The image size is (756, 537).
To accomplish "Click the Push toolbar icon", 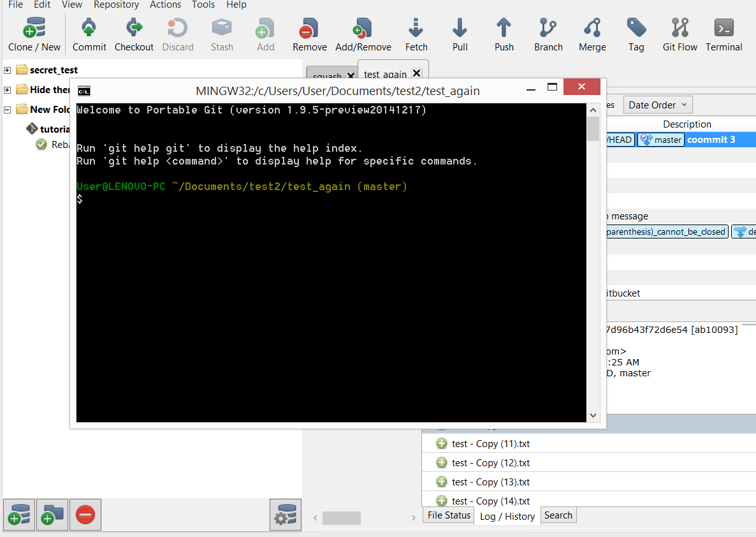I will [504, 28].
